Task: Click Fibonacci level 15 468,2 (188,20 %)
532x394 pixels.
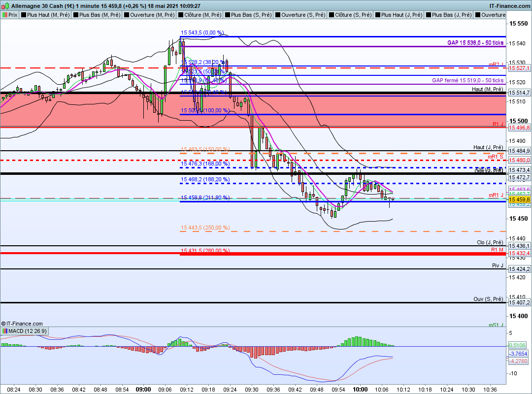Action: [205, 179]
